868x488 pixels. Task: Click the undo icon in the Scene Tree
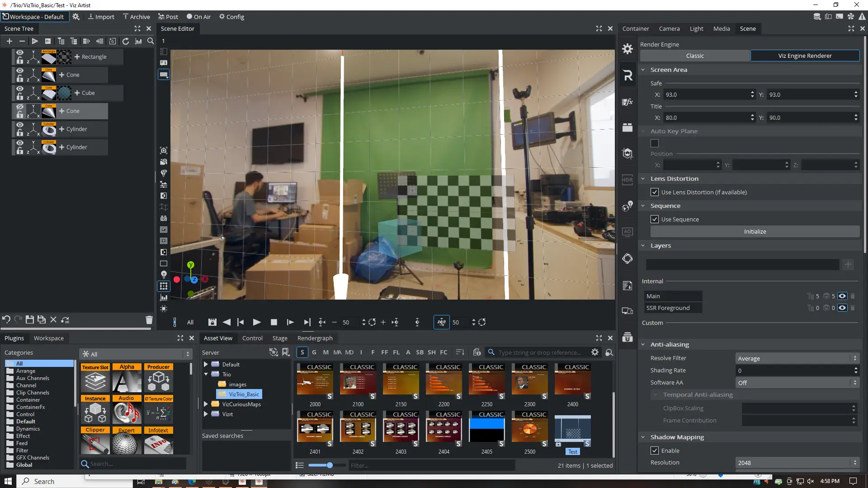coord(6,319)
